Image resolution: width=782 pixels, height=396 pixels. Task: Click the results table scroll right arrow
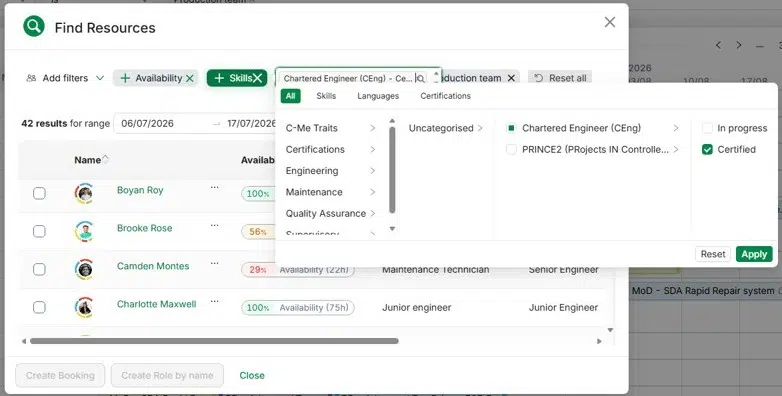[x=599, y=341]
